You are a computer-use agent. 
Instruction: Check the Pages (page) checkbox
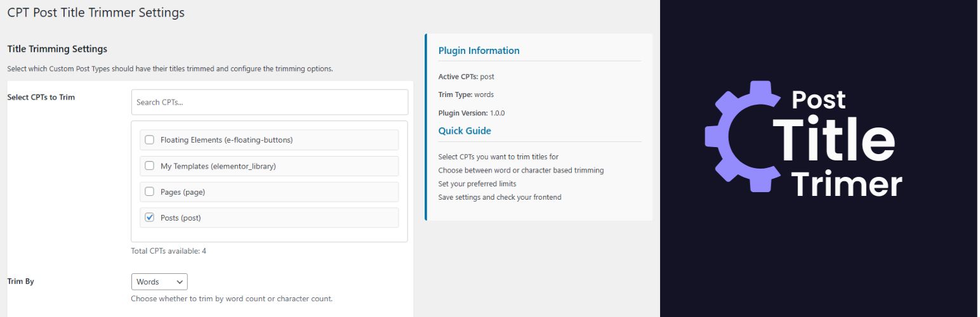coord(150,191)
